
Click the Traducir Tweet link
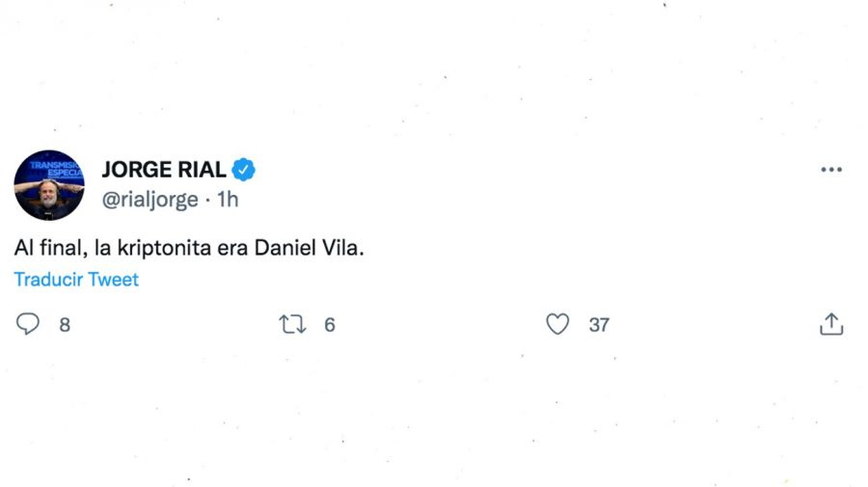pyautogui.click(x=76, y=279)
